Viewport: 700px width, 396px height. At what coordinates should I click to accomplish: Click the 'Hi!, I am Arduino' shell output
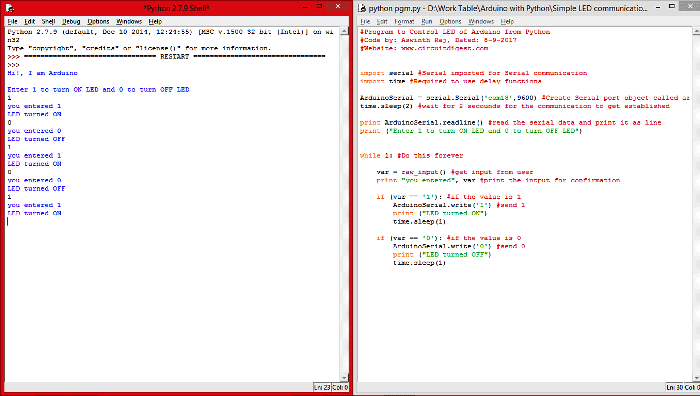click(x=42, y=73)
